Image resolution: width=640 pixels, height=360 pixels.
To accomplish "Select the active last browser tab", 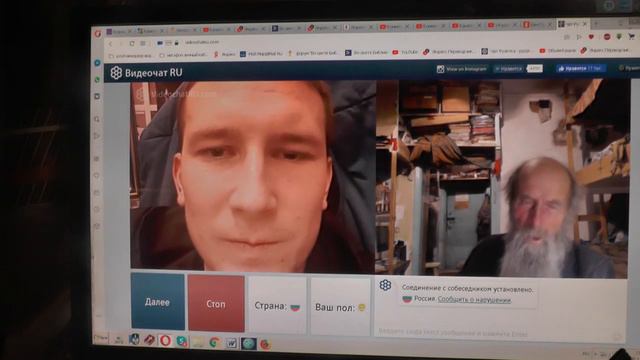I will click(x=572, y=24).
